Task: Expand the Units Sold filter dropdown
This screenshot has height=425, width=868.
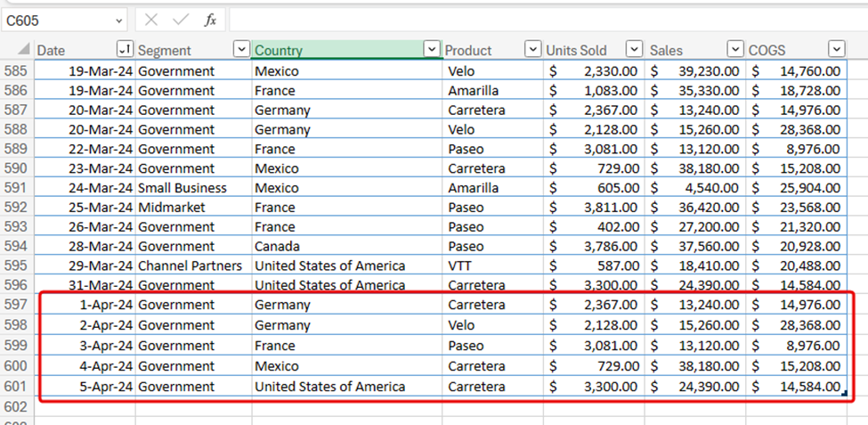Action: tap(634, 50)
